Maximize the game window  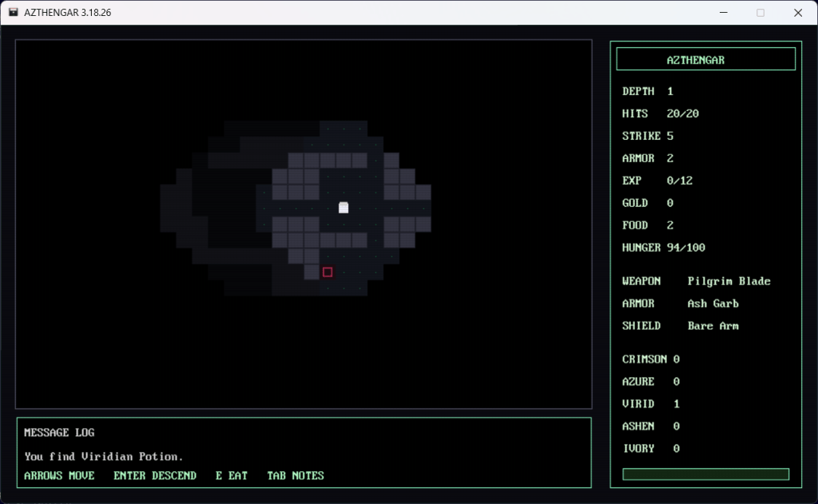click(760, 13)
